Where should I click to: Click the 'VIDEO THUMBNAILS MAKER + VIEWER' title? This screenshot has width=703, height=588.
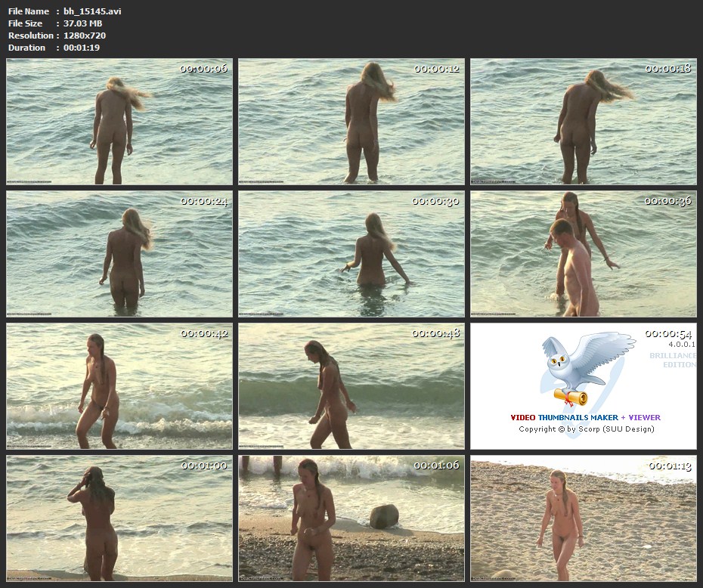(584, 417)
